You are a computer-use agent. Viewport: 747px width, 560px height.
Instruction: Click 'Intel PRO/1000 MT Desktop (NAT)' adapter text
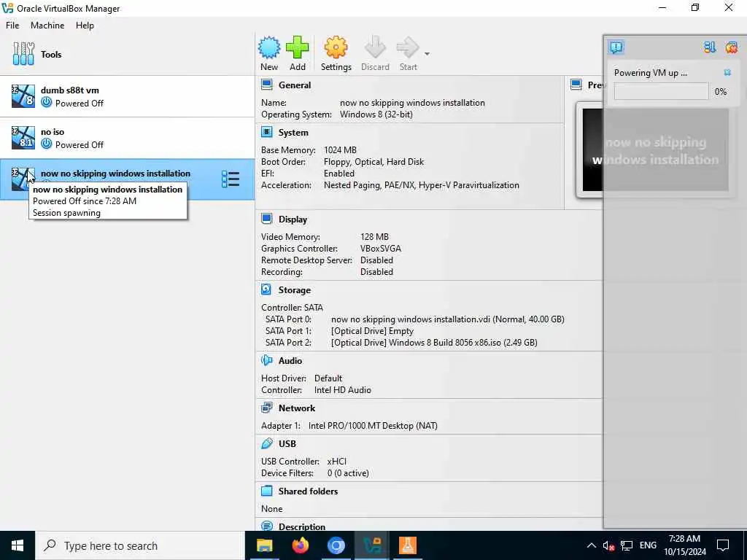373,426
